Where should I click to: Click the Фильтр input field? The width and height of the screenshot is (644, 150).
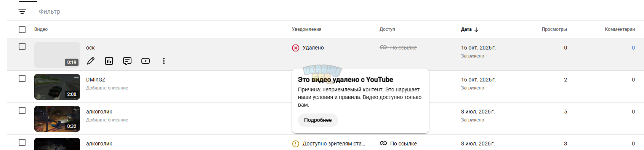coord(50,11)
